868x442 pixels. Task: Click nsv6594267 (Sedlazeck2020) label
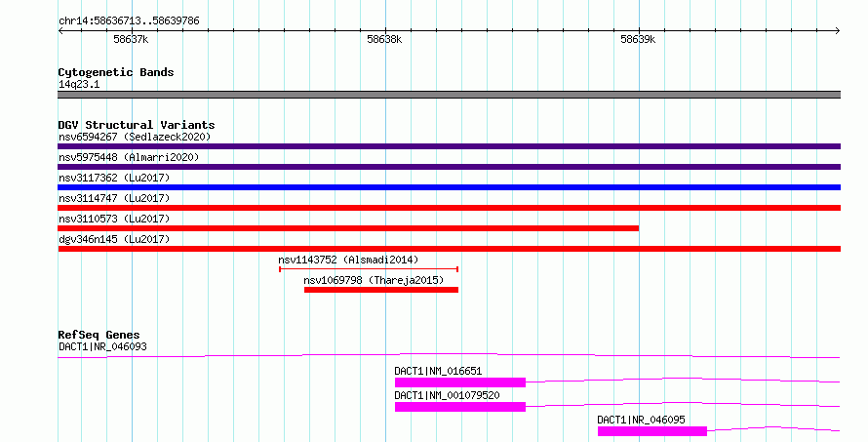pos(135,137)
